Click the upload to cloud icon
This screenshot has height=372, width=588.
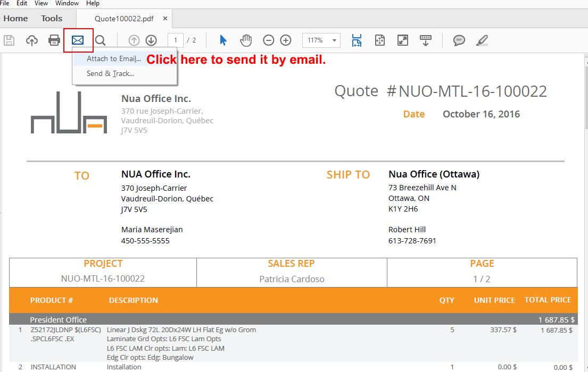click(x=32, y=40)
